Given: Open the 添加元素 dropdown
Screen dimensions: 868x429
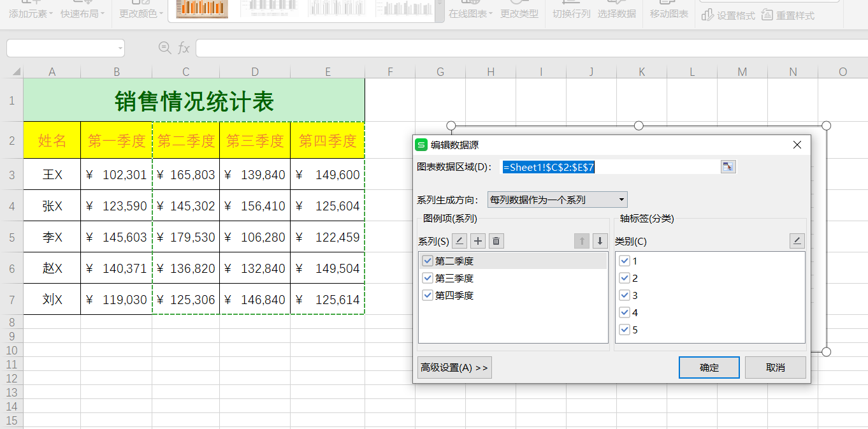Looking at the screenshot, I should tap(31, 13).
